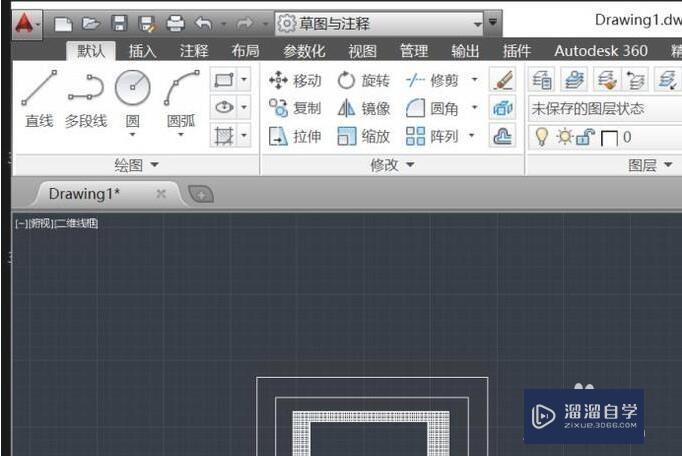This screenshot has height=456, width=682.
Task: Expand the 圆 circle options arrow
Action: [x=133, y=134]
